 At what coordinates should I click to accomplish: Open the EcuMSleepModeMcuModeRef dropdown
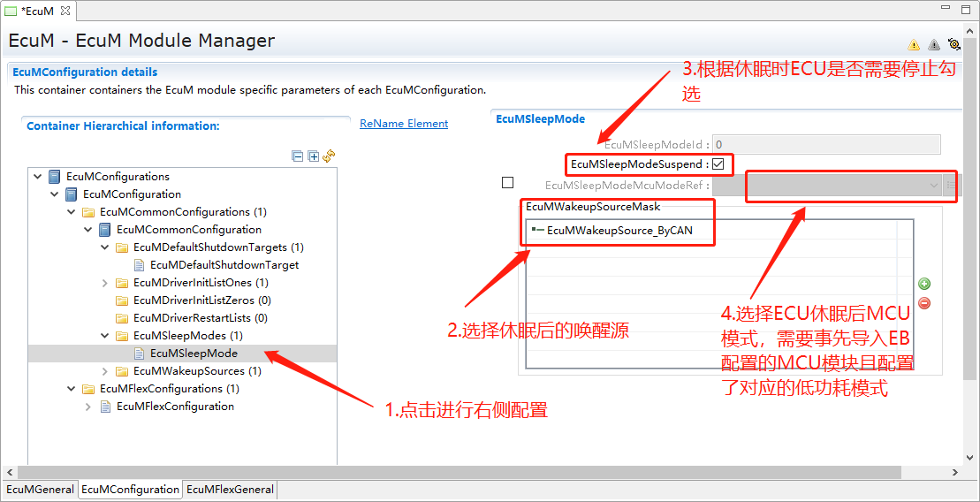click(934, 186)
